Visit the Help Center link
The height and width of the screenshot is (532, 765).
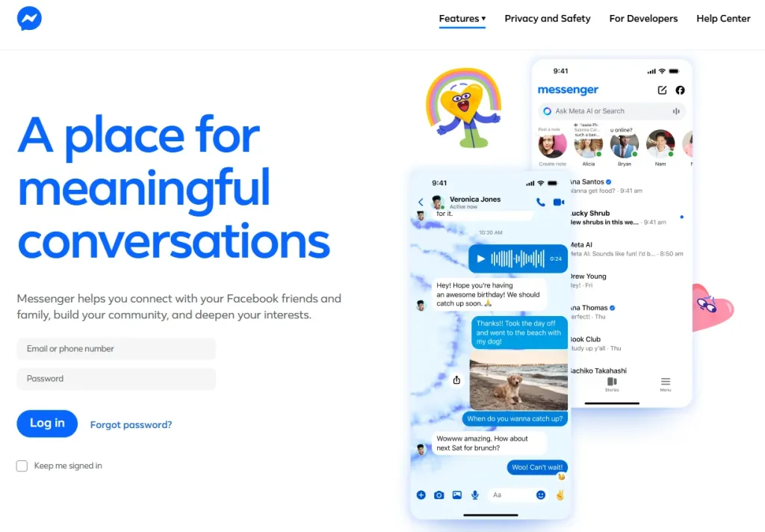point(723,19)
